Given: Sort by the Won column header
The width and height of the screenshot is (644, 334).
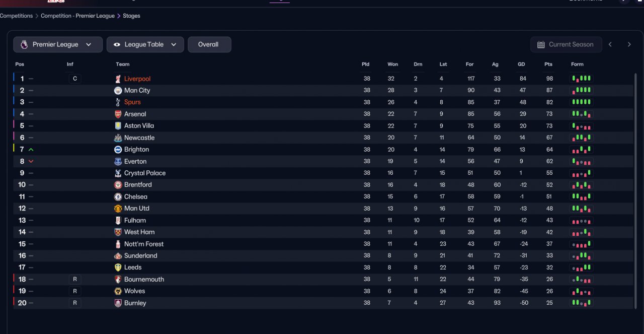Looking at the screenshot, I should 392,64.
